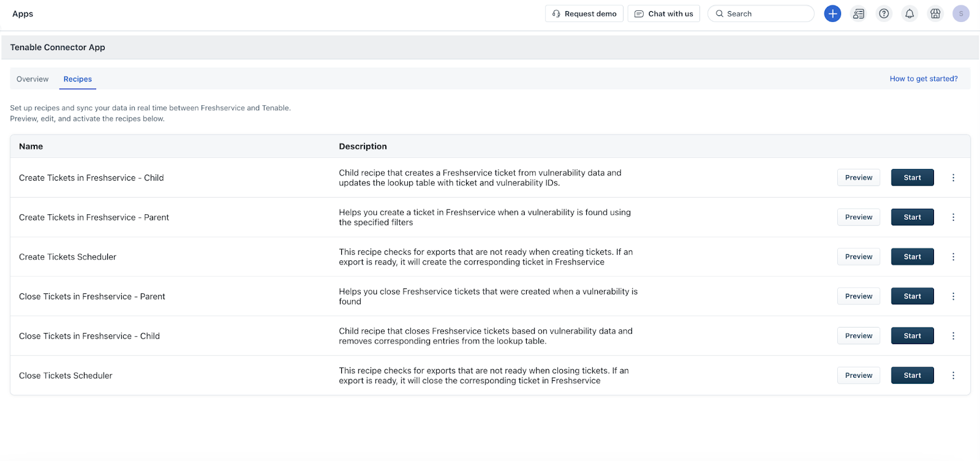Select the Recipes tab
This screenshot has height=461, width=980.
click(78, 79)
